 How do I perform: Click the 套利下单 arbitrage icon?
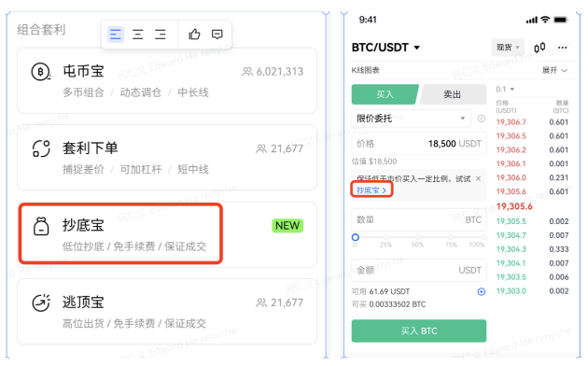pos(41,148)
